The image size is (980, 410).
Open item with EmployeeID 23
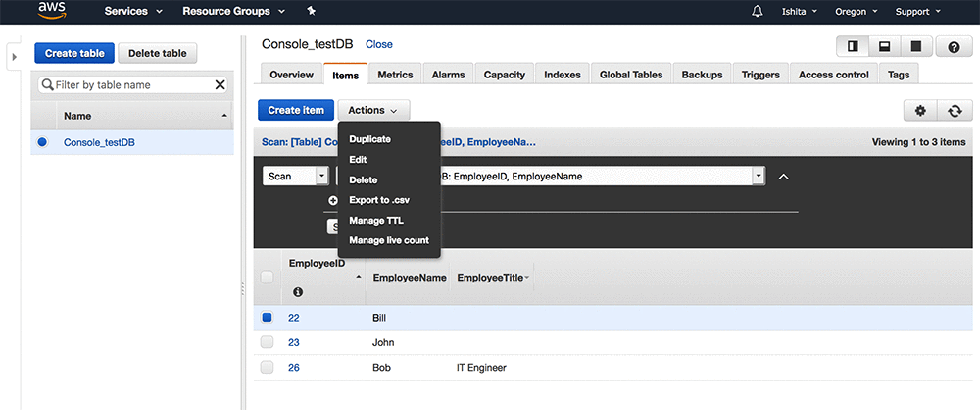(x=294, y=342)
